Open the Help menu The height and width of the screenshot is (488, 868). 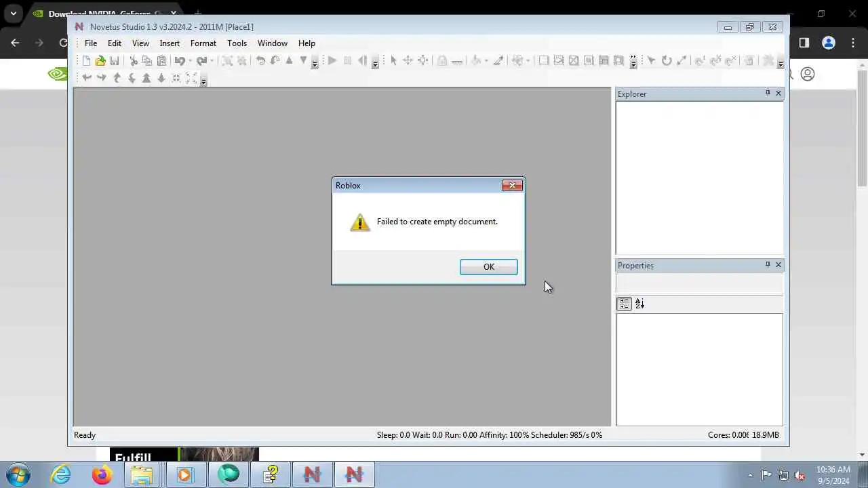point(307,43)
